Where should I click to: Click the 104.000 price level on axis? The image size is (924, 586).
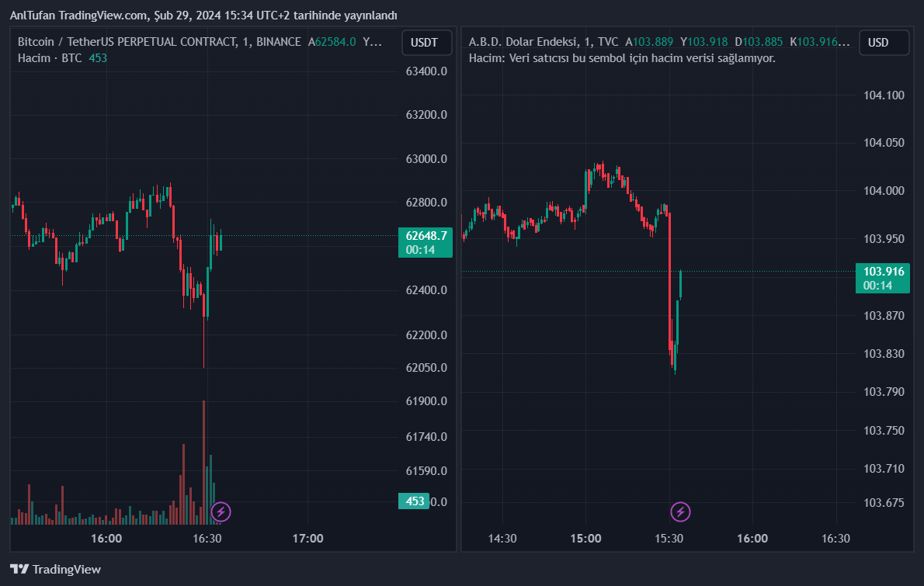tap(884, 191)
